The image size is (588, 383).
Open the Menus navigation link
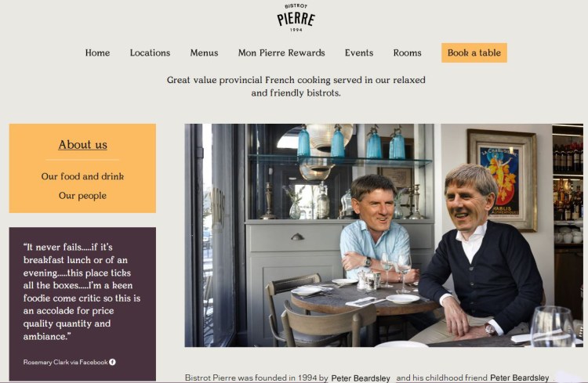coord(204,52)
